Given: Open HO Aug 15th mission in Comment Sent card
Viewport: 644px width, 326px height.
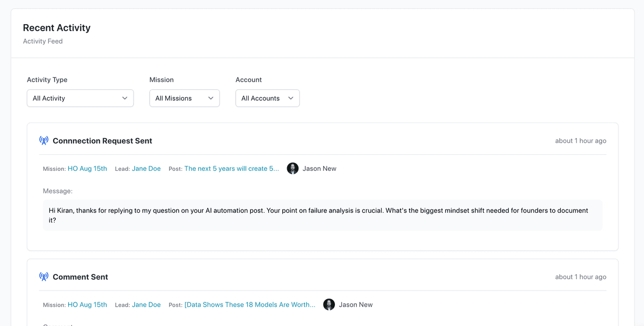Looking at the screenshot, I should coord(87,305).
